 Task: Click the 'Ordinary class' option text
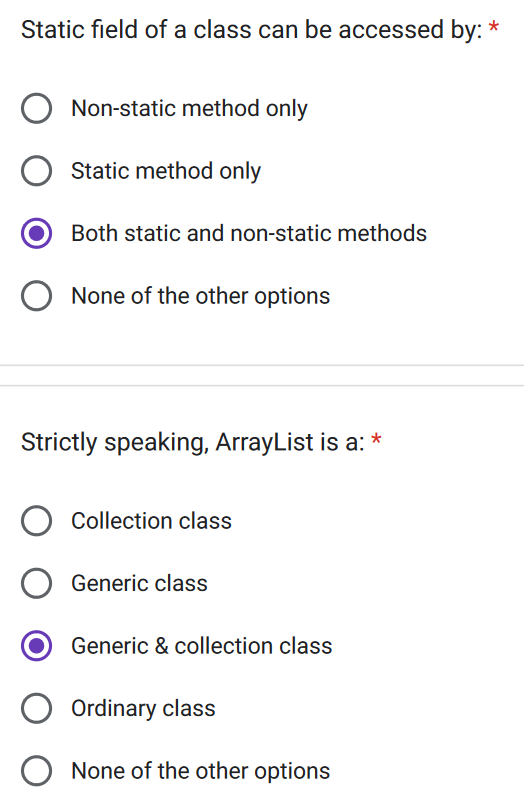pos(143,709)
